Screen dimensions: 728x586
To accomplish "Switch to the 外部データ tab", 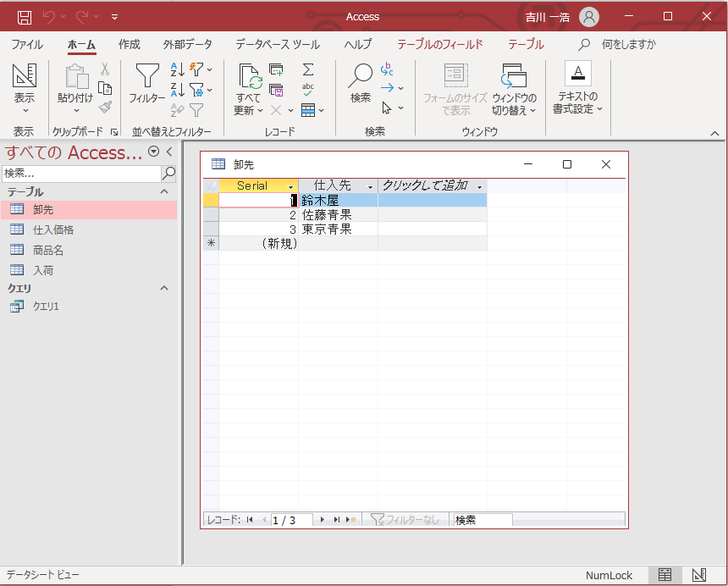I will 187,44.
